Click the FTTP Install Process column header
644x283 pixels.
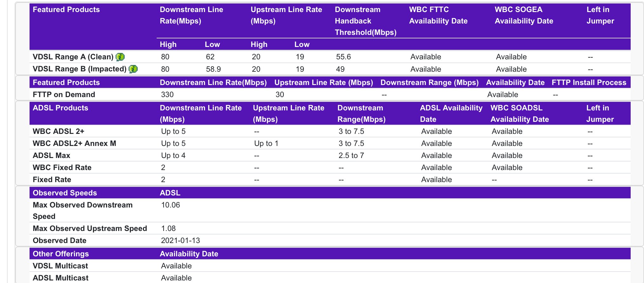pyautogui.click(x=589, y=82)
